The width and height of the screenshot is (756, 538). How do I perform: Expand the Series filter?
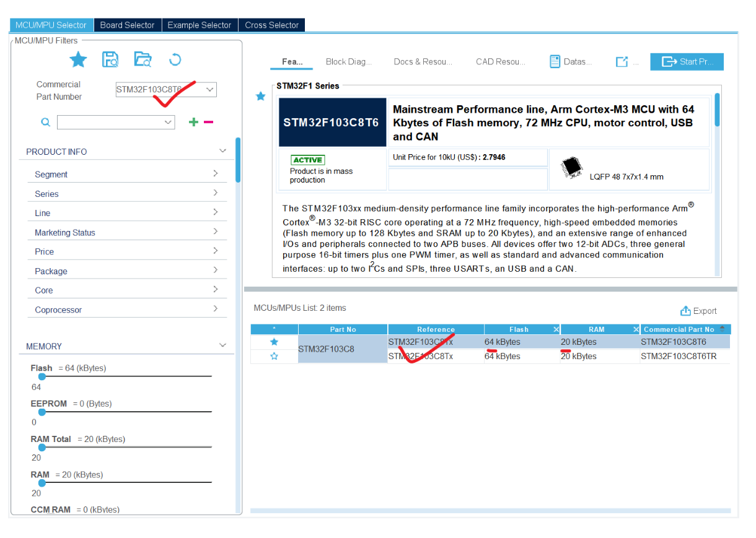pyautogui.click(x=215, y=193)
